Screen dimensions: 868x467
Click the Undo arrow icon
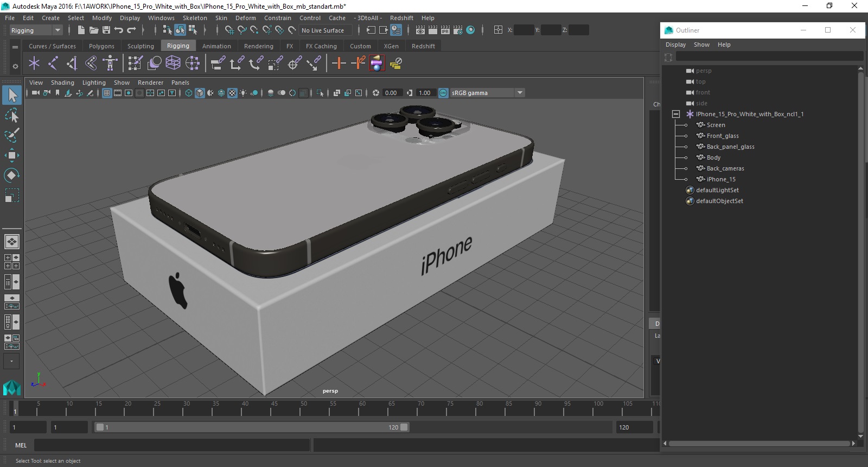click(119, 30)
